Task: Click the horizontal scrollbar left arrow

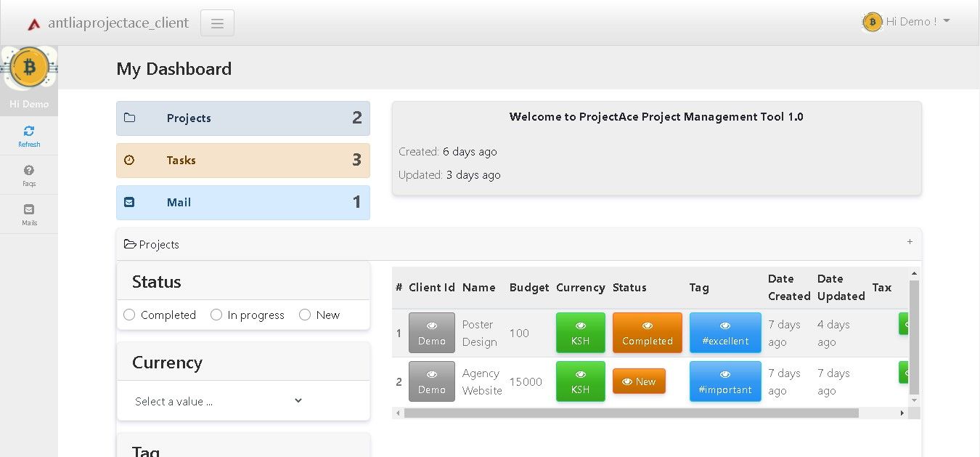Action: pyautogui.click(x=396, y=413)
